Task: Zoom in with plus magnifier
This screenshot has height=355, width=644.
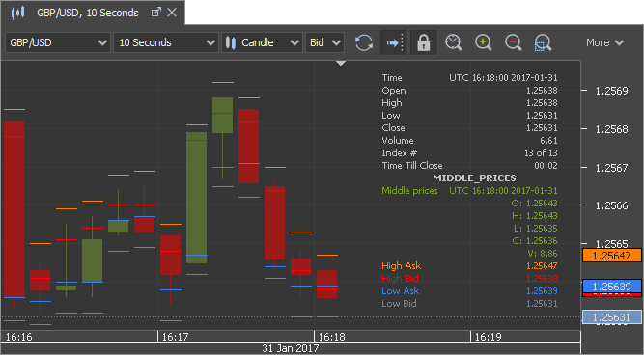Action: (x=484, y=42)
